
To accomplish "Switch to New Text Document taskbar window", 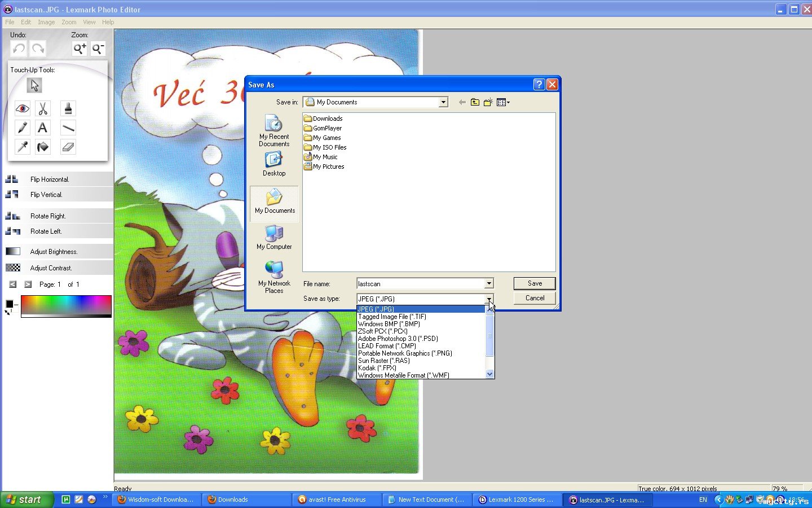I will (x=427, y=500).
